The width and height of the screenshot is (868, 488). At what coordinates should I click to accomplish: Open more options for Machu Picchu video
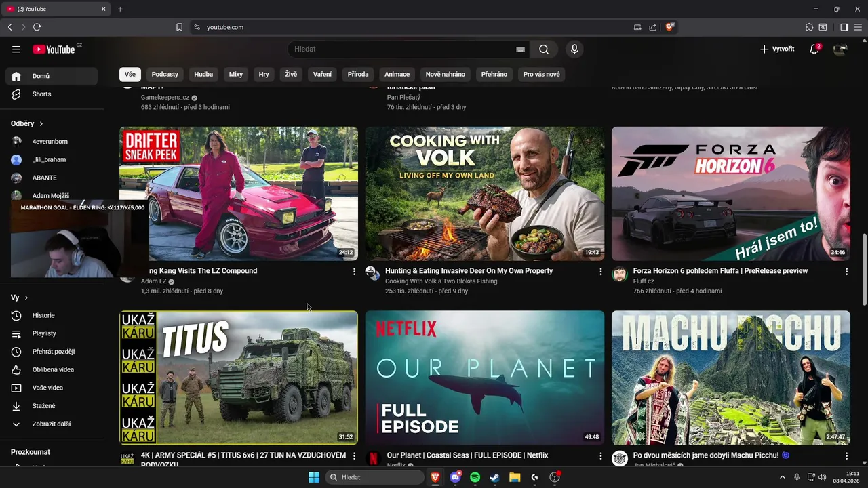[846, 456]
